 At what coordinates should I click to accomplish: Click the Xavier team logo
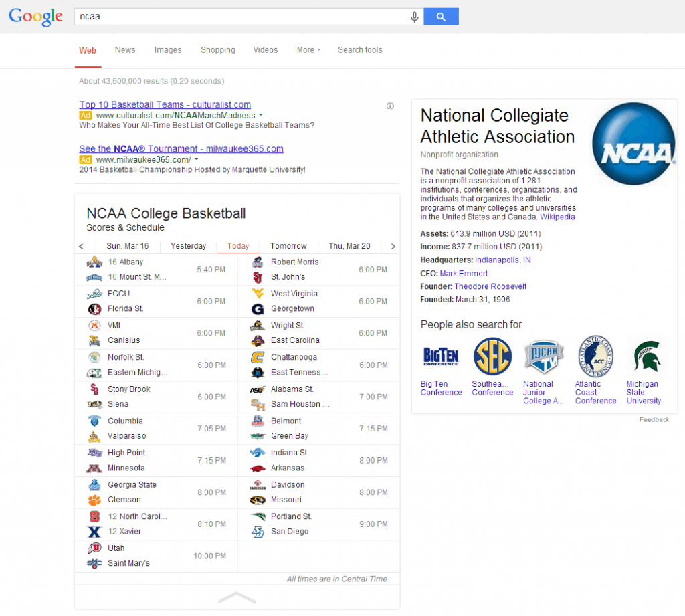pos(94,532)
